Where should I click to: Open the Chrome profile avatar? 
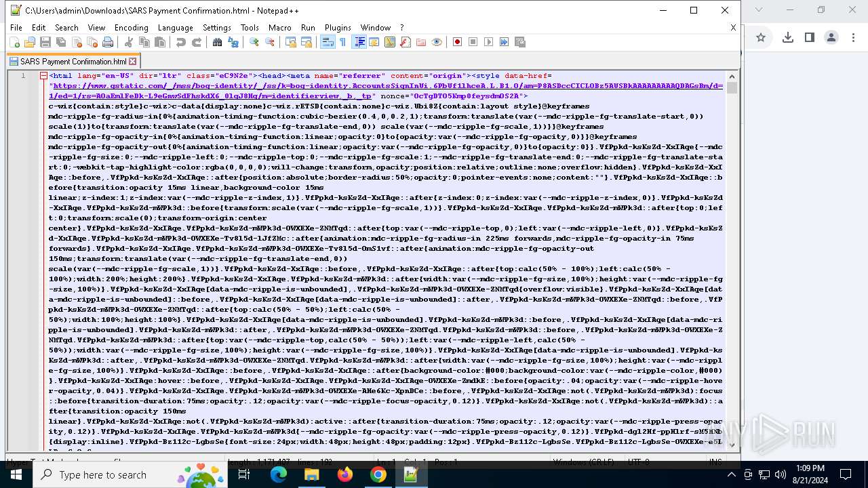(831, 38)
